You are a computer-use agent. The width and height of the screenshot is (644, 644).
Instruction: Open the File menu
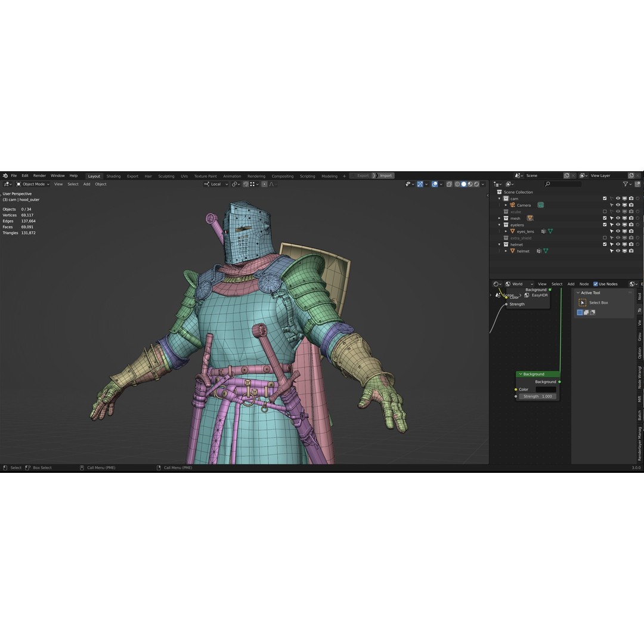coord(14,175)
